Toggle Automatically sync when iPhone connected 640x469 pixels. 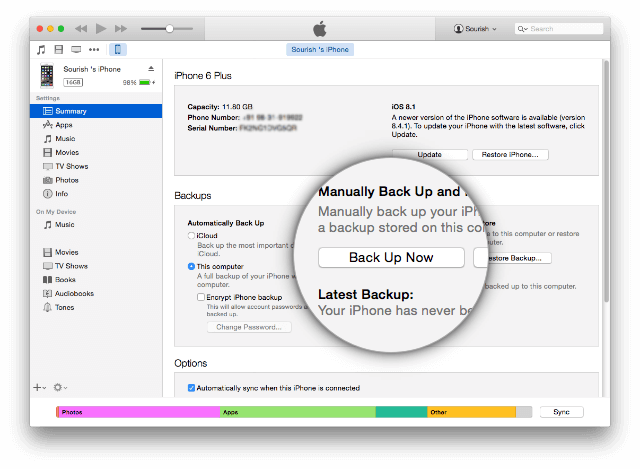pos(191,388)
